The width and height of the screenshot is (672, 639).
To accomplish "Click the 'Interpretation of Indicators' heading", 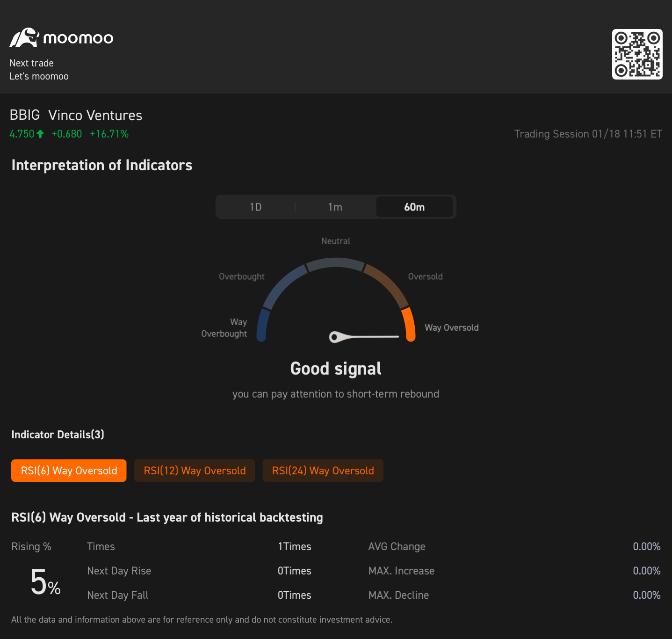I will pos(102,166).
